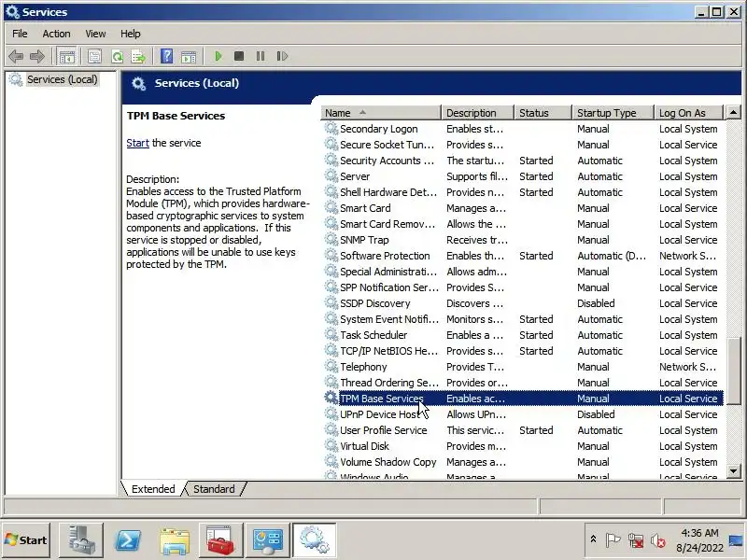Screen dimensions: 747x560
Task: Open the View menu
Action: click(95, 34)
